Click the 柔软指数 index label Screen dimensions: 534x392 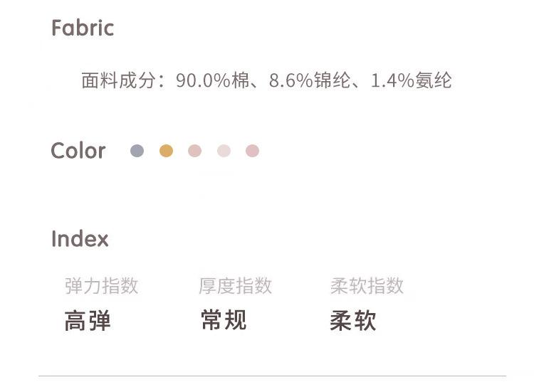click(x=367, y=286)
